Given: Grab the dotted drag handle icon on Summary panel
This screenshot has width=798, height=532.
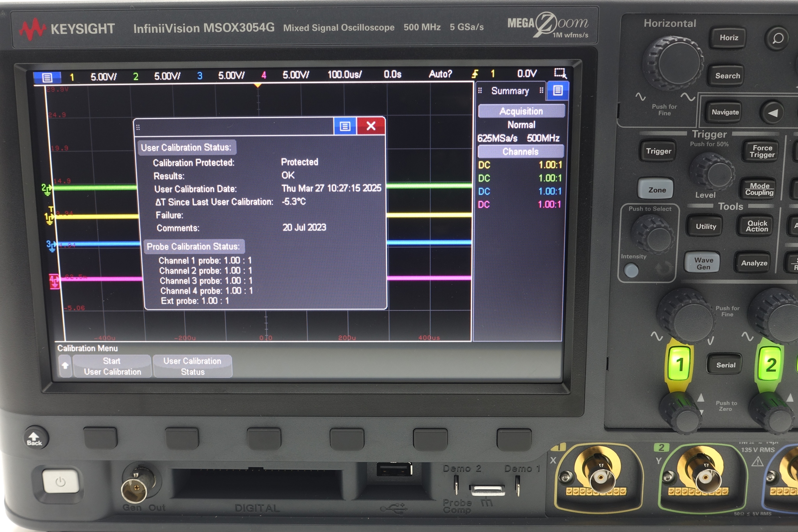Looking at the screenshot, I should coord(480,90).
